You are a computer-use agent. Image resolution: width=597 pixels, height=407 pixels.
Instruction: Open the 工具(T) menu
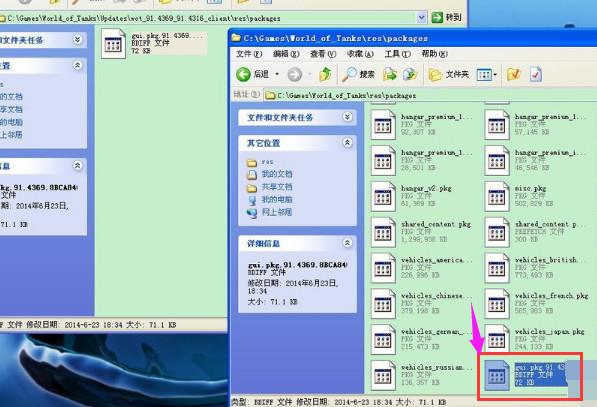point(397,54)
